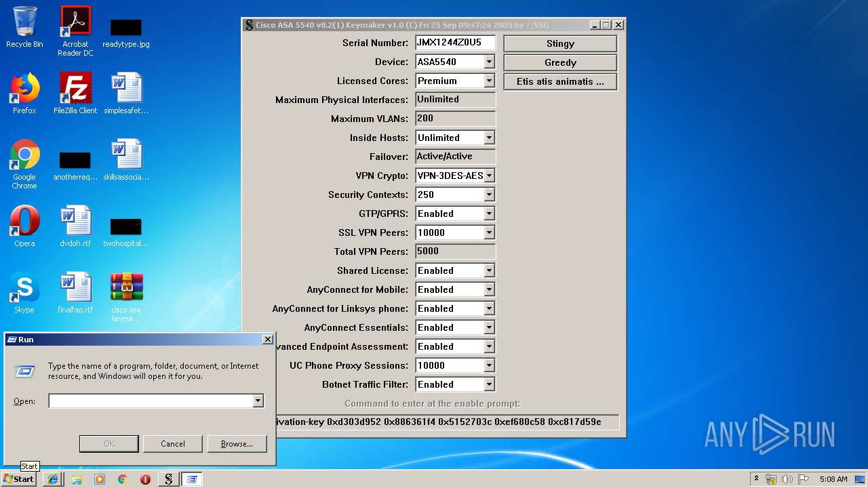868x488 pixels.
Task: Select dvdoh.rtf document icon
Action: coord(75,226)
